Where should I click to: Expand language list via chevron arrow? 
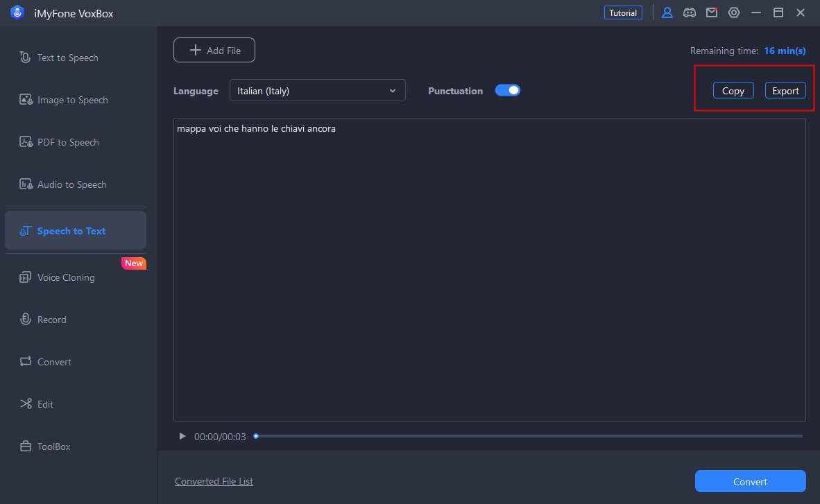click(392, 91)
